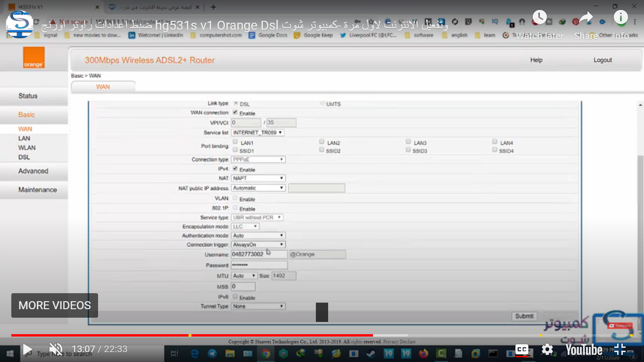This screenshot has height=362, width=644.
Task: Click the MORE VIDEOS button
Action: (x=55, y=305)
